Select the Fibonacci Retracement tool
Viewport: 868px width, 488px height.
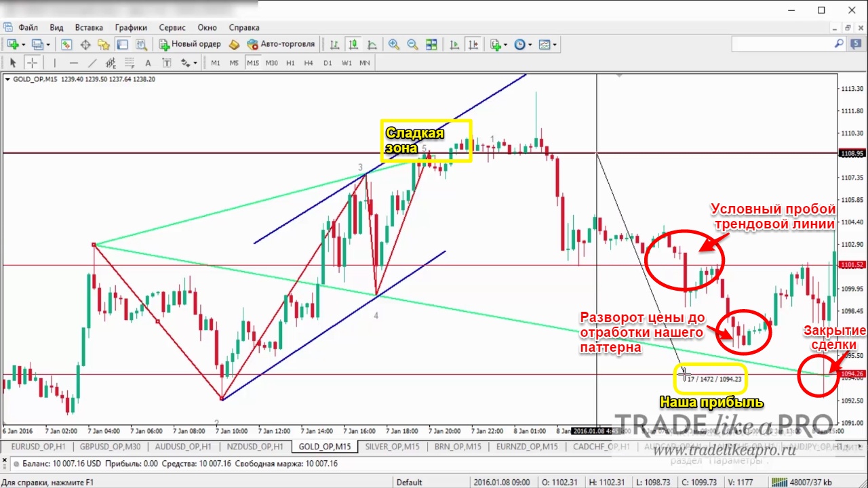pyautogui.click(x=129, y=62)
